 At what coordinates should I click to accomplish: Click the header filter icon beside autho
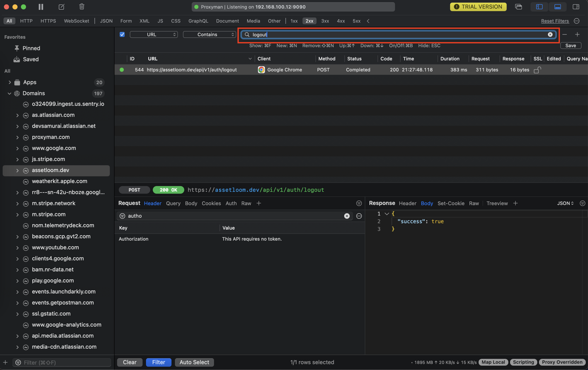coord(122,216)
